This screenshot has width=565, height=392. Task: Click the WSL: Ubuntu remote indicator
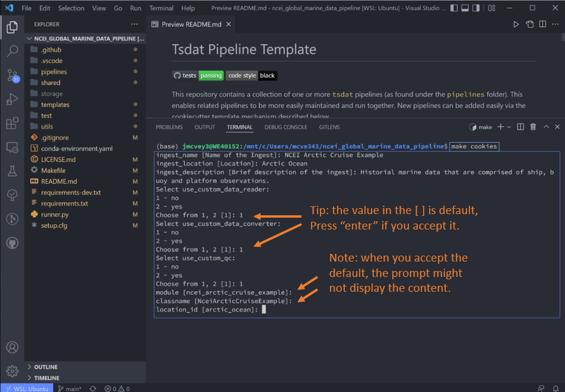click(x=27, y=388)
